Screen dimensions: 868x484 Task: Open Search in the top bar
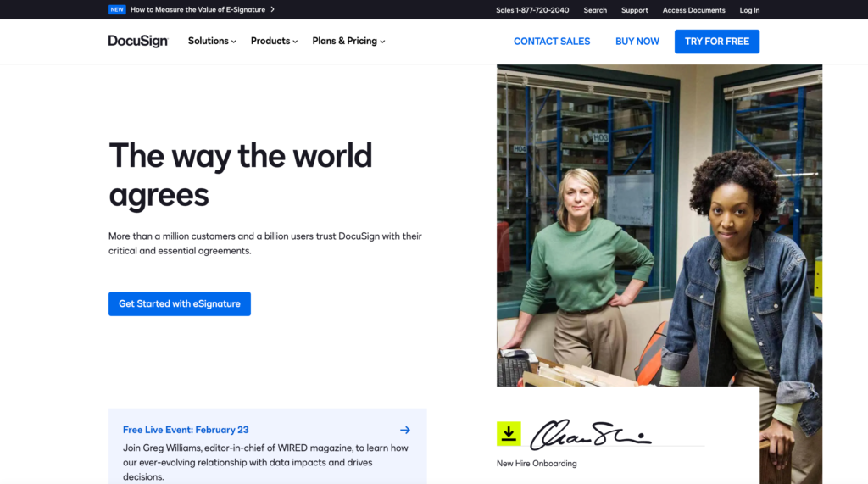(x=595, y=10)
